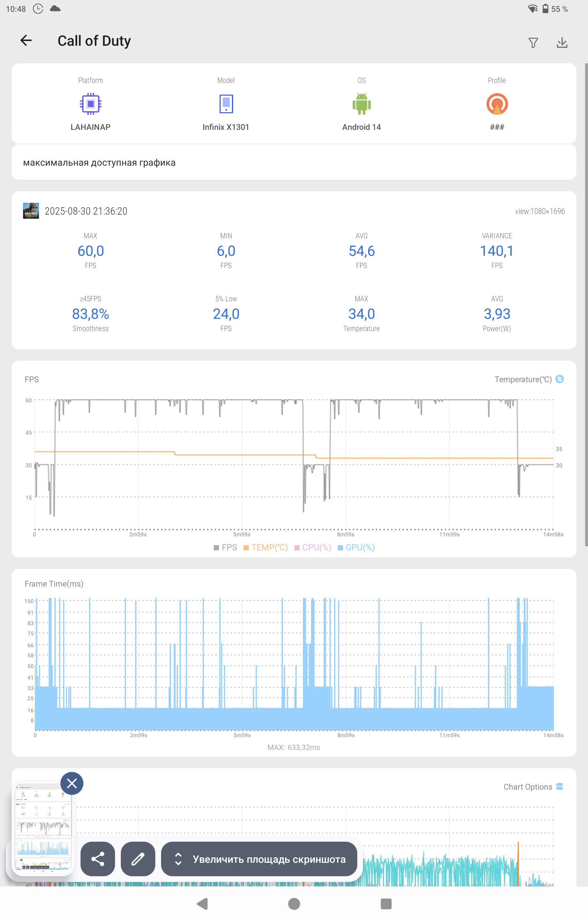588x921 pixels.
Task: Tap the MAX: 633,32ms frame time label
Action: (x=294, y=747)
